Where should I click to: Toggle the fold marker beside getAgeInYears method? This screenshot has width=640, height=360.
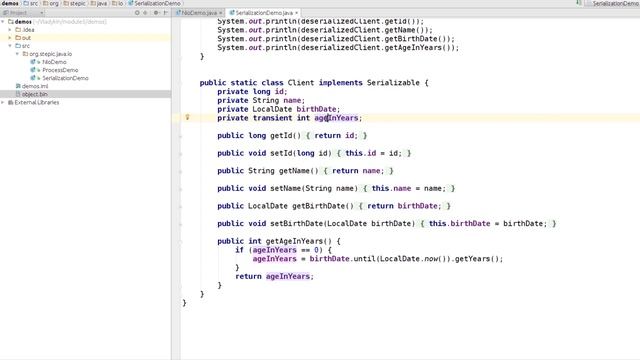coord(180,241)
